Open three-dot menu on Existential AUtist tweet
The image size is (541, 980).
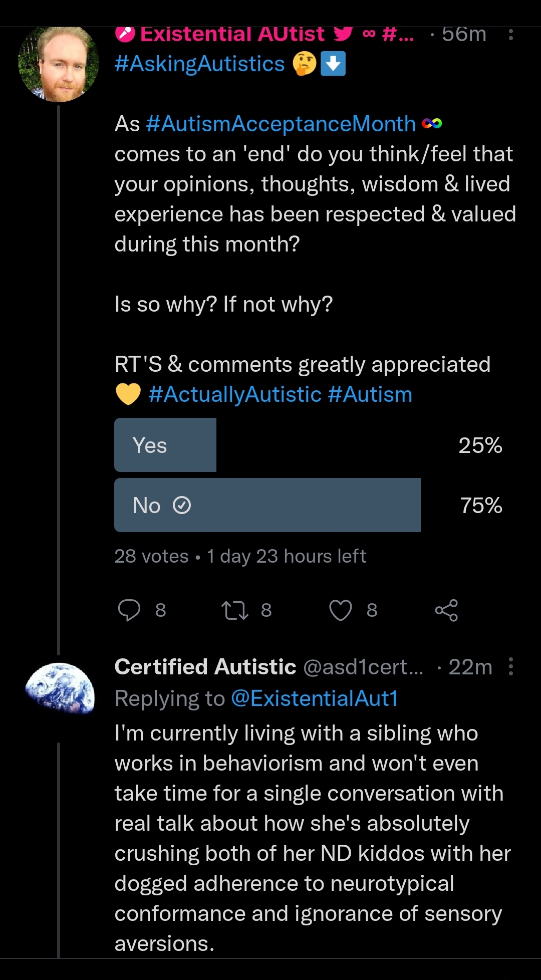click(510, 35)
